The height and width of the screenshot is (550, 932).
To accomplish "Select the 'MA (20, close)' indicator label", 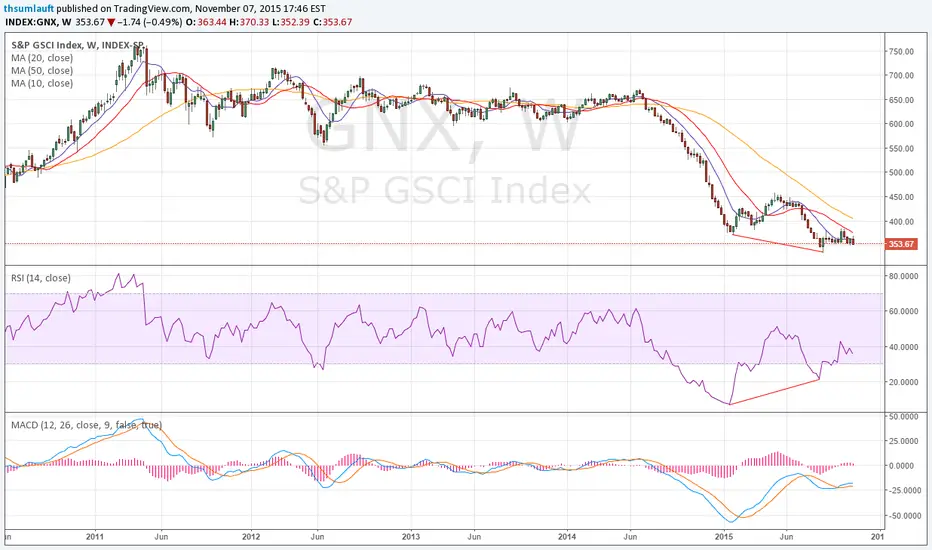I will tap(42, 58).
